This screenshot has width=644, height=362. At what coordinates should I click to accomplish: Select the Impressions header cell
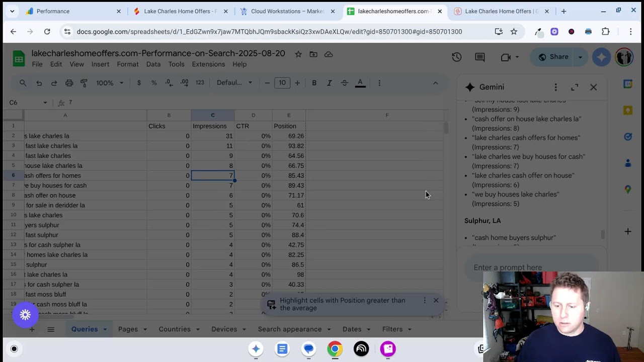(212, 126)
